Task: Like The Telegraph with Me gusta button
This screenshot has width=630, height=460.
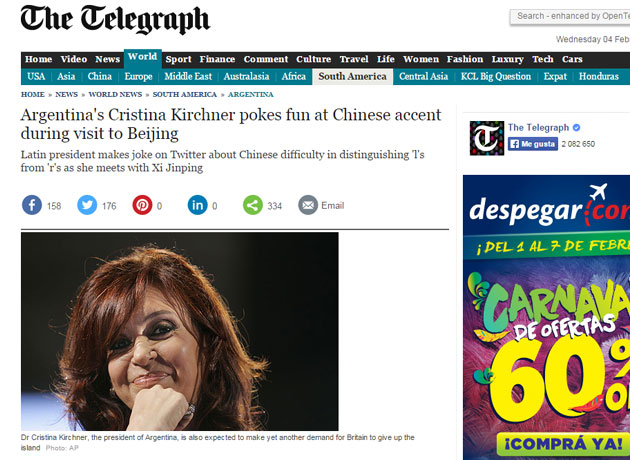Action: [x=533, y=144]
